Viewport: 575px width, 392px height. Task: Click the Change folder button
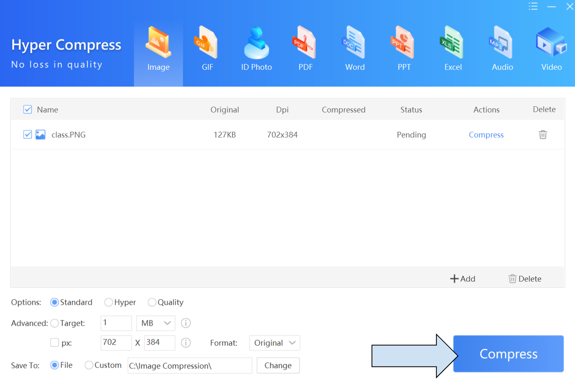coord(278,365)
